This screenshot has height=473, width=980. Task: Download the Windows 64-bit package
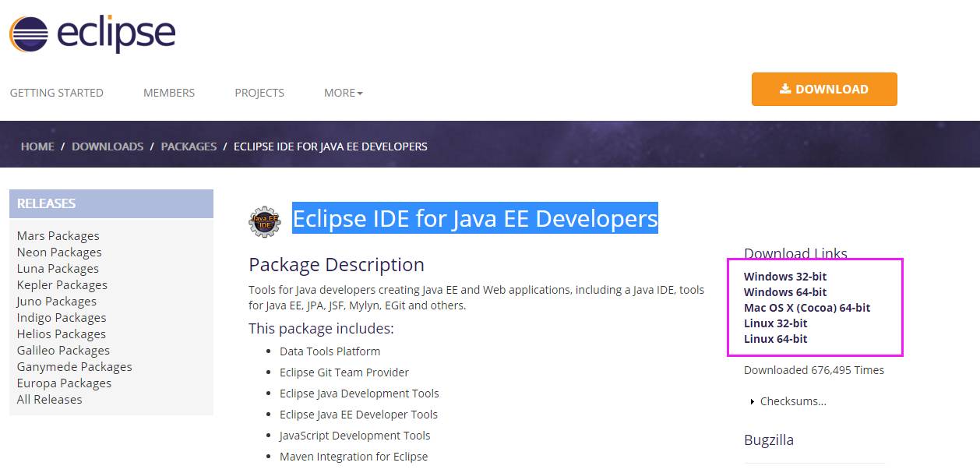[x=785, y=292]
